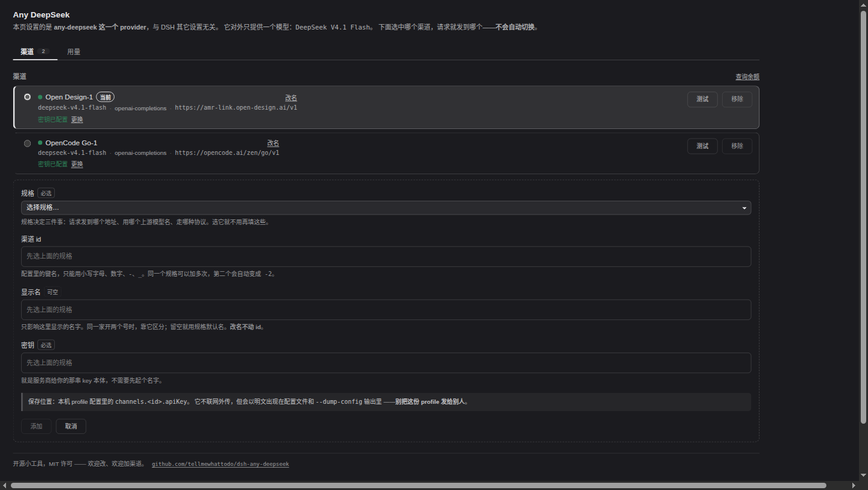
Task: Click 更换 key link under OpenCode Go-1
Action: click(77, 164)
